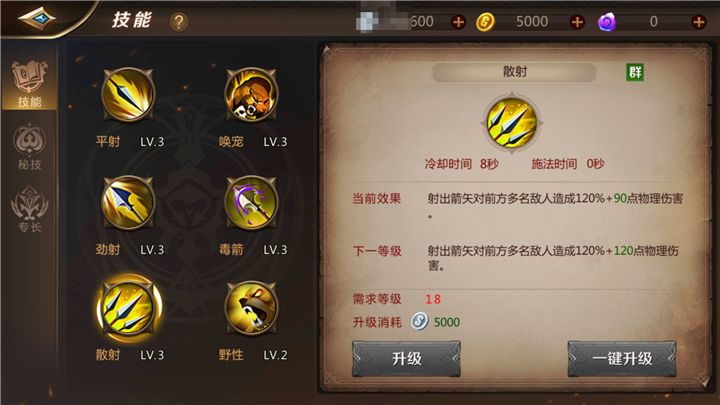Pick the 毒箭 poison arrow skill icon
The width and height of the screenshot is (720, 405).
pos(251,202)
